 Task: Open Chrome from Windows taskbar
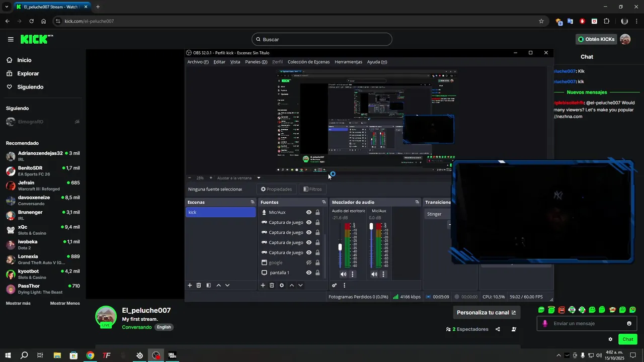tap(90, 355)
